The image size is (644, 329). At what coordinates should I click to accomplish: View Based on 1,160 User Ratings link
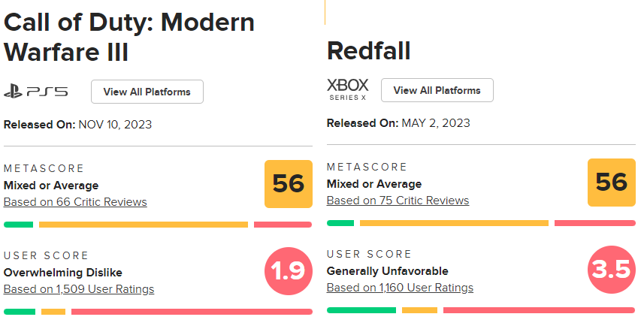click(x=400, y=288)
